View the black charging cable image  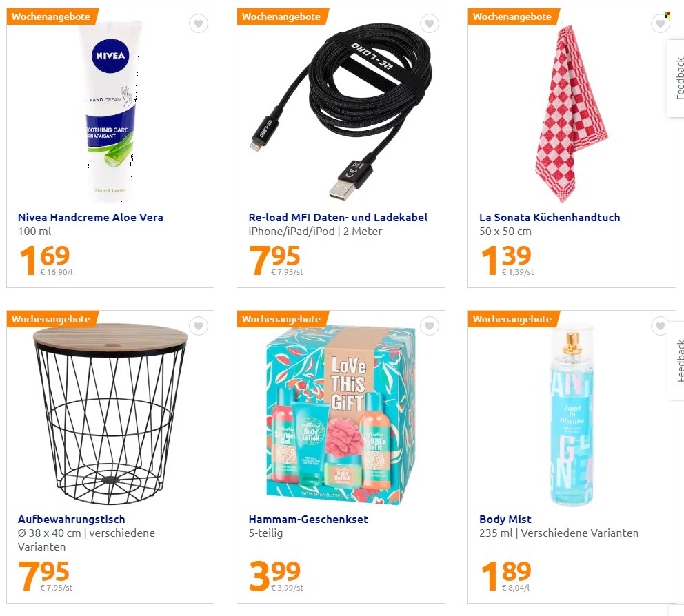click(341, 112)
